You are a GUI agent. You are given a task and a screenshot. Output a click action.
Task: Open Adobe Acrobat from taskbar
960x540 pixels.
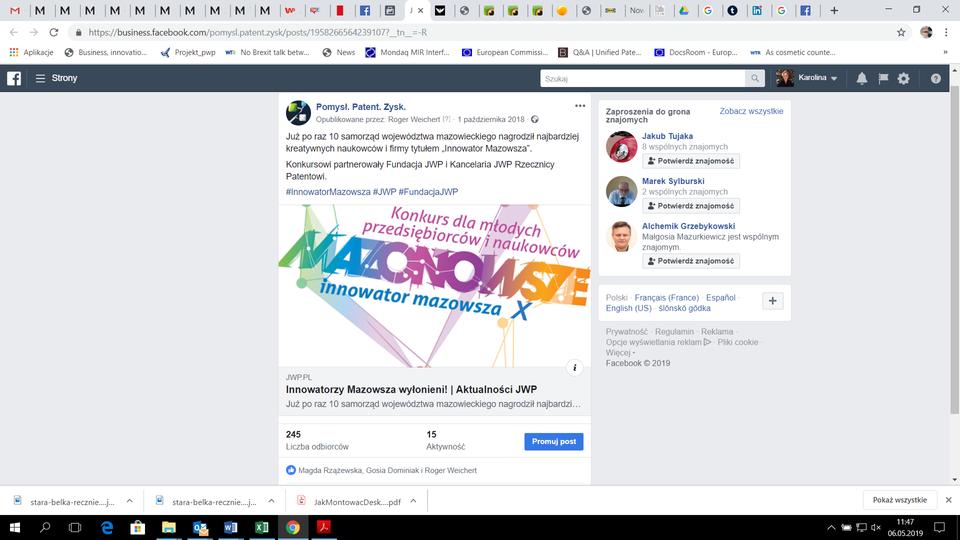coord(323,527)
